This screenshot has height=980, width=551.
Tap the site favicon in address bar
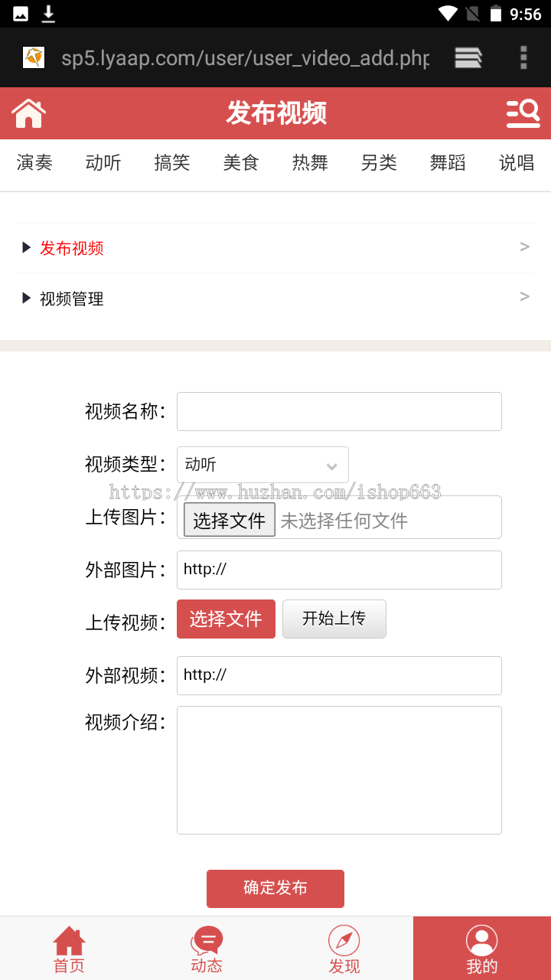[x=34, y=57]
